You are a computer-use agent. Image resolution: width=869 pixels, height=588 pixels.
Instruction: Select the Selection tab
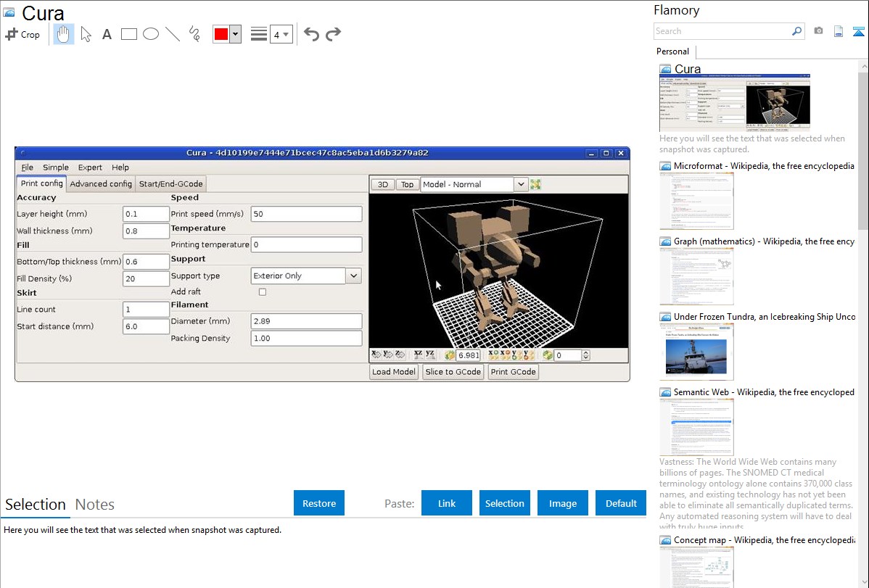(36, 505)
